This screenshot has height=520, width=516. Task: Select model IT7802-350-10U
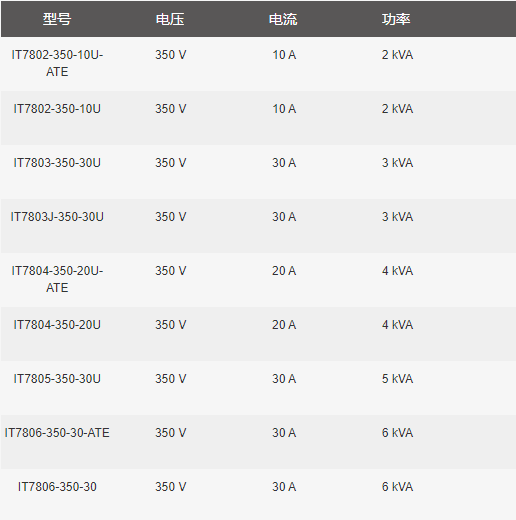click(57, 109)
